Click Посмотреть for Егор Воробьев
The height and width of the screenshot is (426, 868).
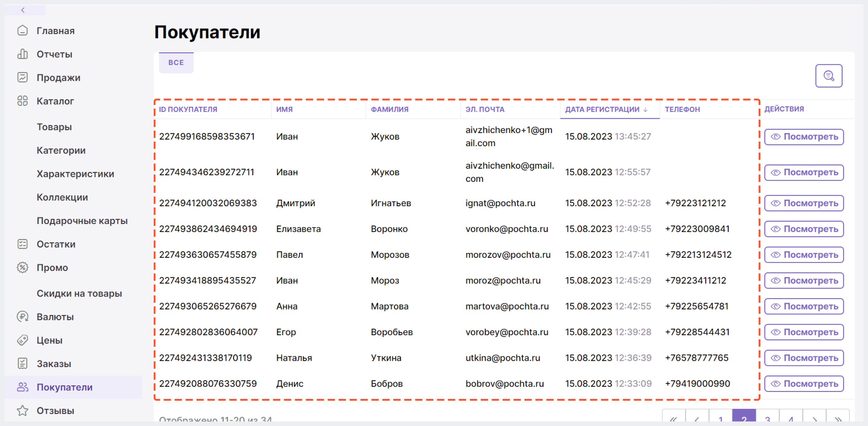click(804, 332)
